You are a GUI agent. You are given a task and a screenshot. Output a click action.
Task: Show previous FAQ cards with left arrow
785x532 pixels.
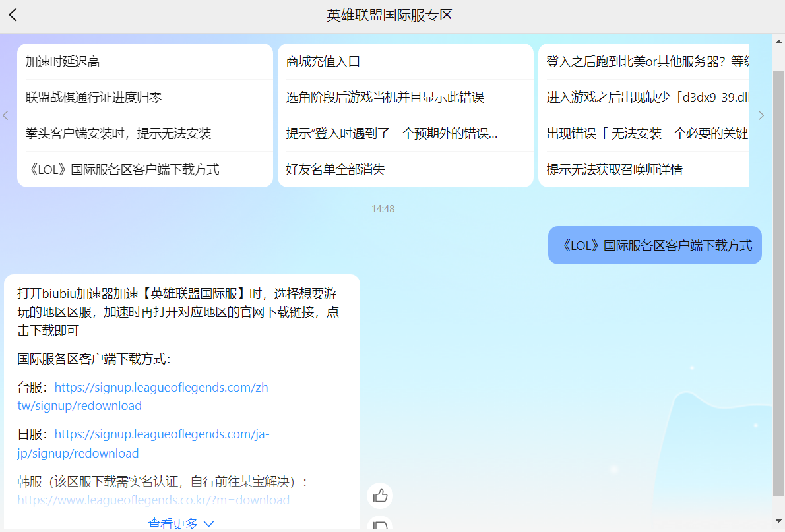coord(6,115)
